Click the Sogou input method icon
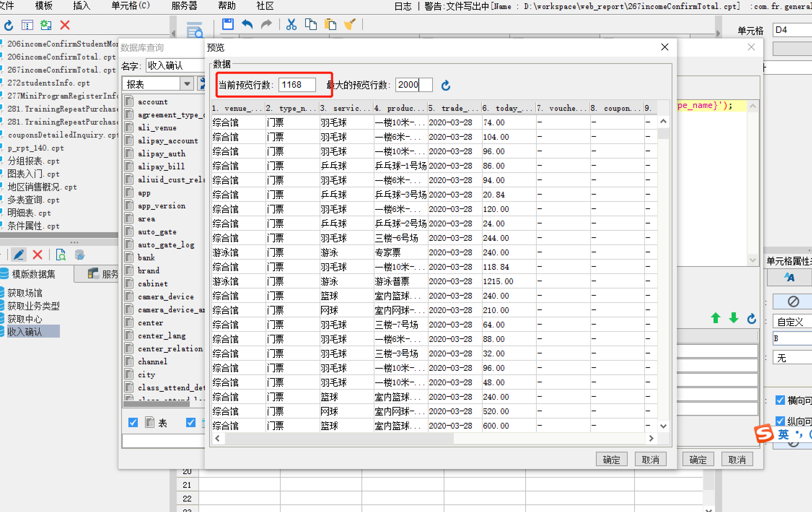 pyautogui.click(x=764, y=434)
